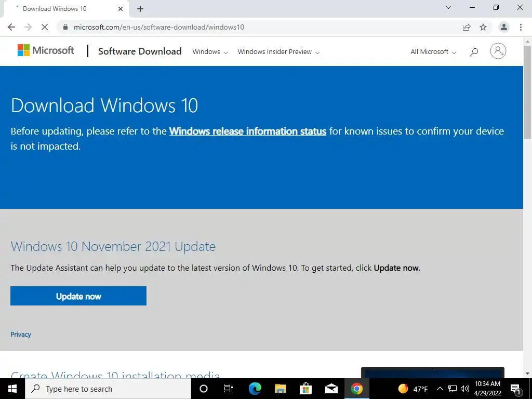
Task: Open File Explorer from taskbar
Action: coord(280,389)
